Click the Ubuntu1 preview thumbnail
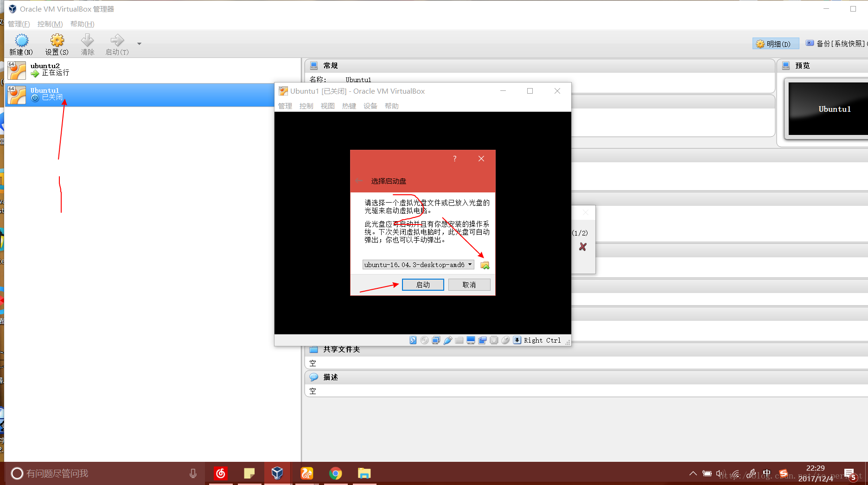868x485 pixels. click(828, 109)
